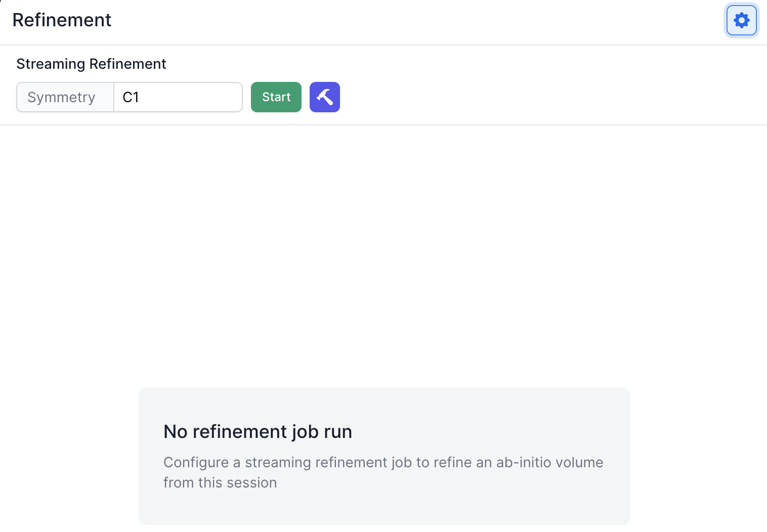767x532 pixels.
Task: Select the Refinement panel title
Action: coord(62,20)
